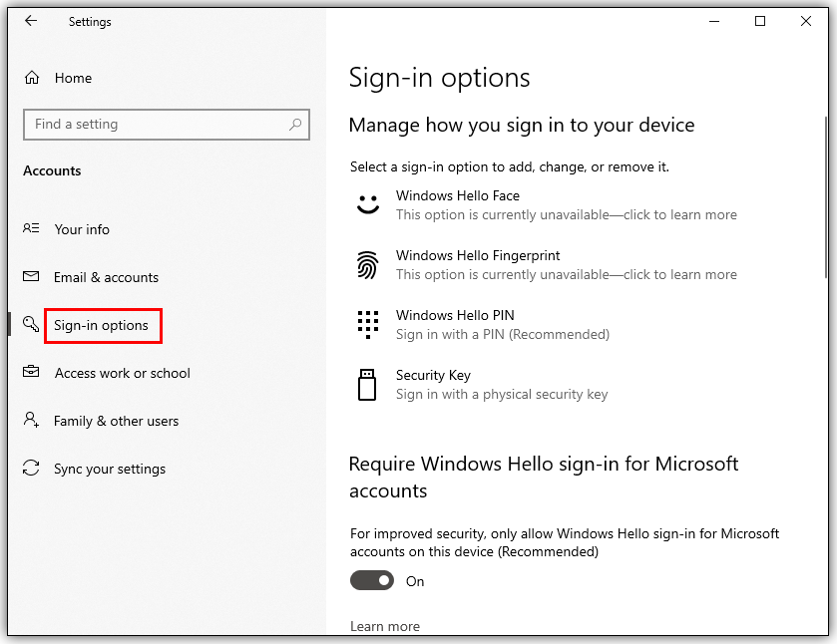Minimize the Settings window
This screenshot has height=644, width=837.
(x=714, y=21)
